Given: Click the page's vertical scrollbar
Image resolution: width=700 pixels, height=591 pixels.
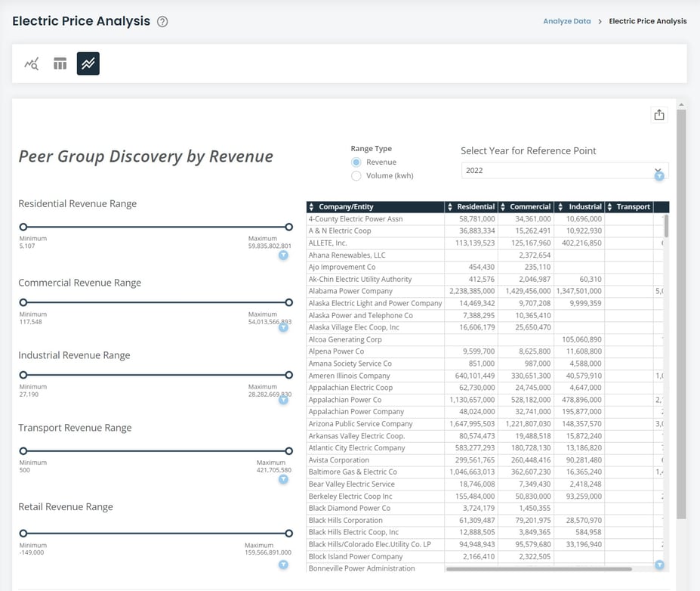Looking at the screenshot, I should click(x=681, y=314).
